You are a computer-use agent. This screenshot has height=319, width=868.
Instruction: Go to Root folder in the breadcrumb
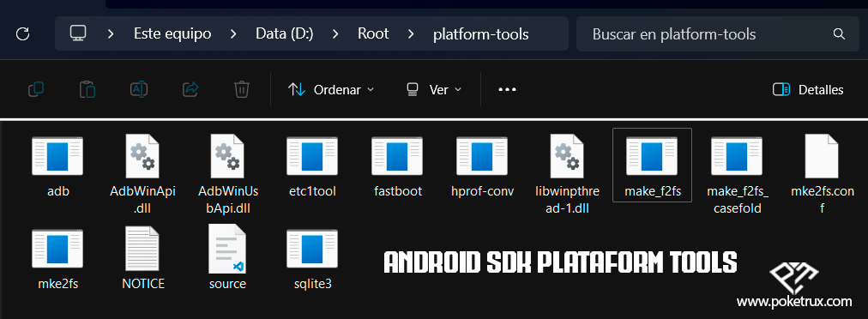(x=373, y=33)
